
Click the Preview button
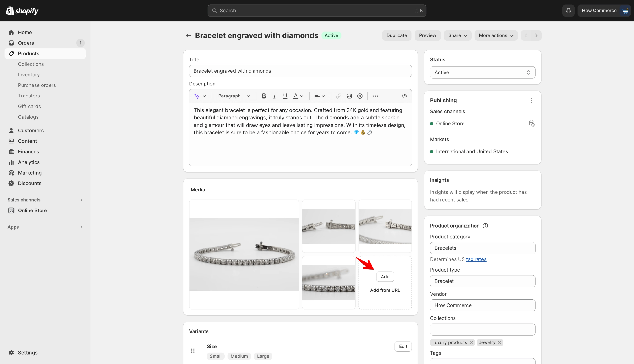click(428, 35)
